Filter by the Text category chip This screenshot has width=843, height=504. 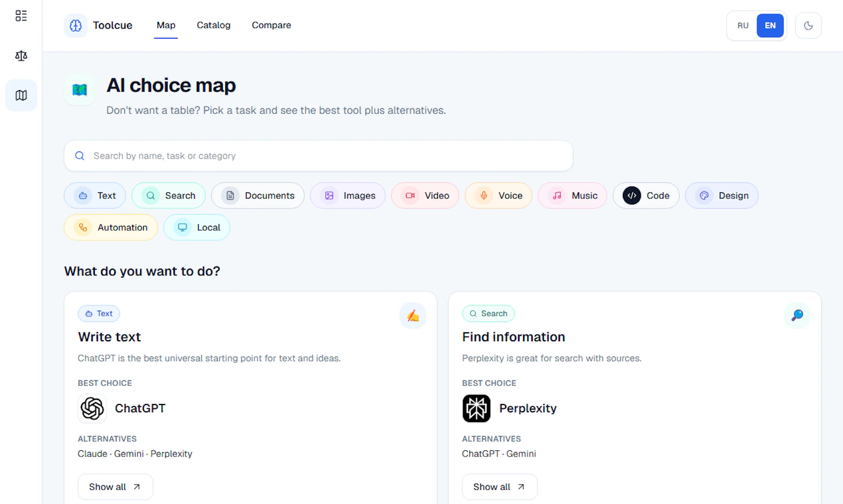[x=95, y=195]
